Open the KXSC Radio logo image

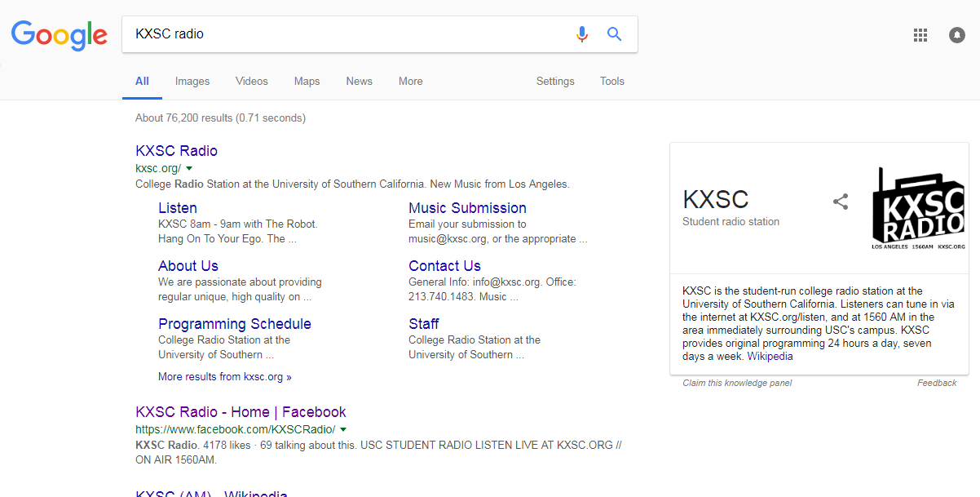918,208
